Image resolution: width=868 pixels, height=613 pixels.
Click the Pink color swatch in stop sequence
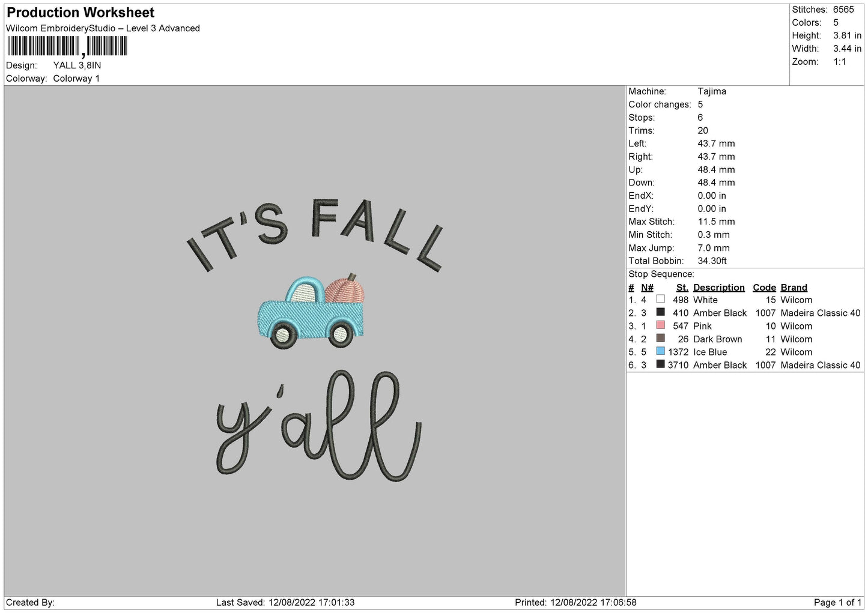click(660, 325)
